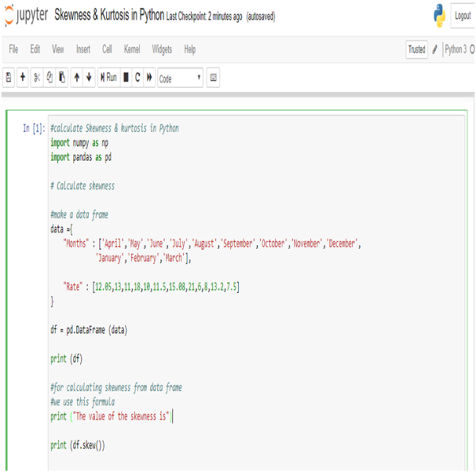Move the selected cell down
Viewport: 476px width, 472px height.
(x=89, y=79)
